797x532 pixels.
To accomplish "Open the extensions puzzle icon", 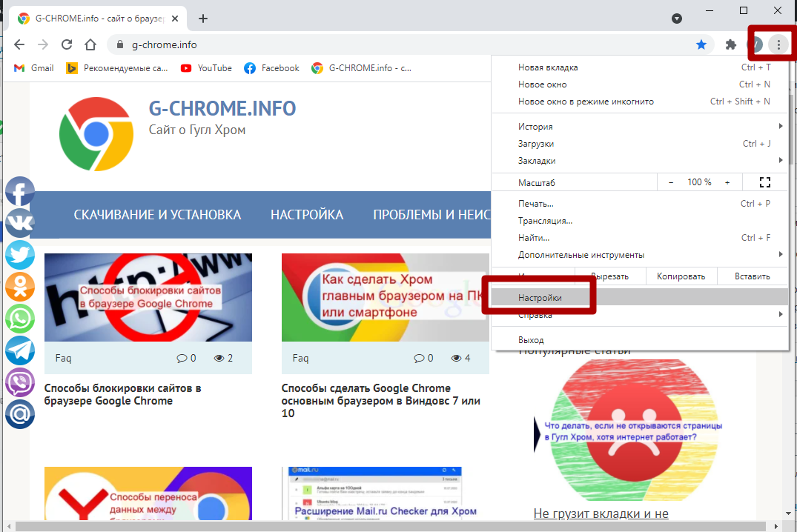I will pos(731,44).
